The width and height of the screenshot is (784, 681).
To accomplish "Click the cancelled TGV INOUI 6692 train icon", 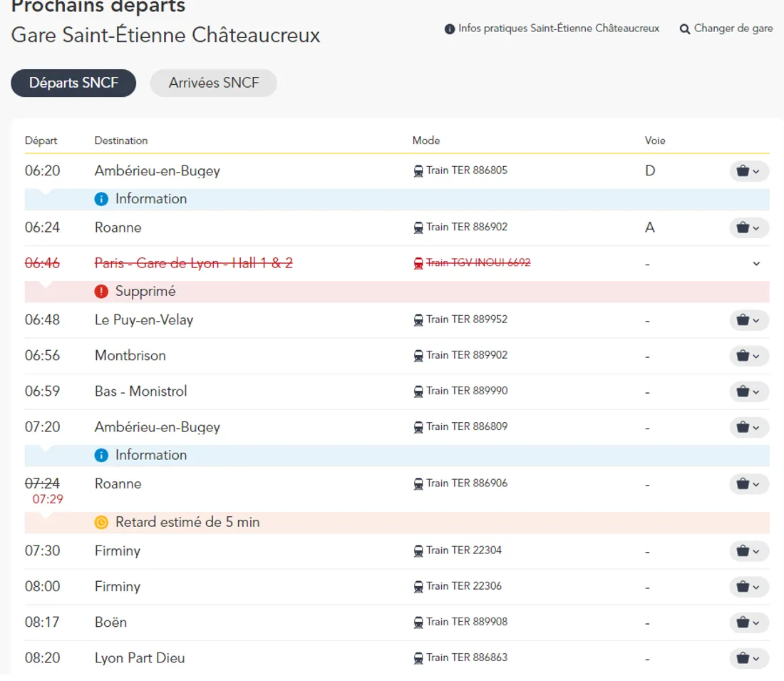I will pyautogui.click(x=418, y=263).
